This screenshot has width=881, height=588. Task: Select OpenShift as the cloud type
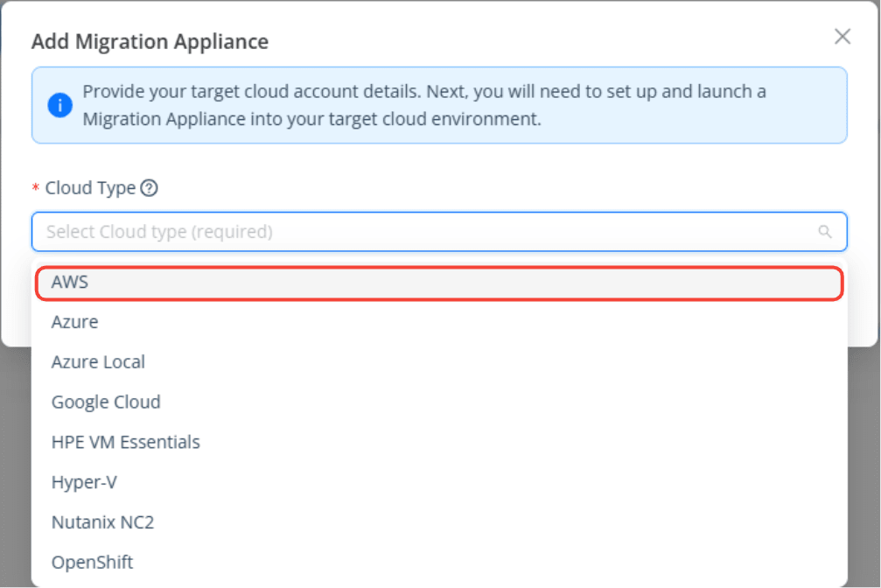(439, 562)
